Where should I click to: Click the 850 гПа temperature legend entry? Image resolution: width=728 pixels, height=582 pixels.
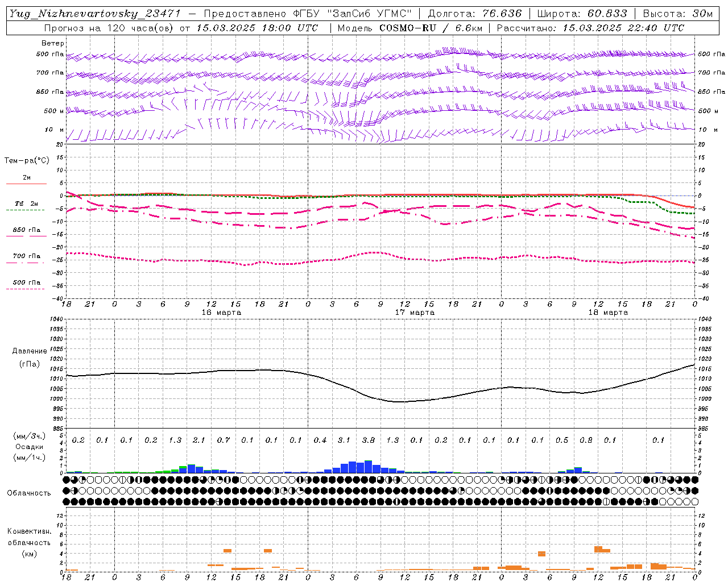tap(26, 230)
